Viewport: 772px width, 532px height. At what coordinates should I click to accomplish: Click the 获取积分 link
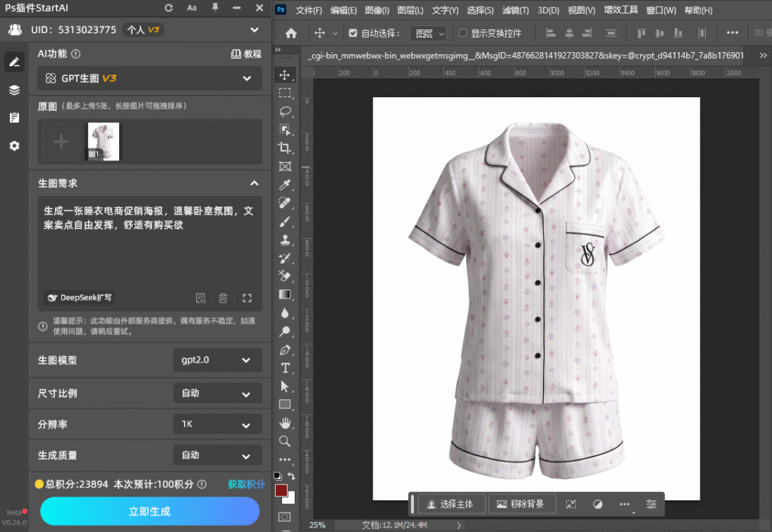click(x=247, y=485)
